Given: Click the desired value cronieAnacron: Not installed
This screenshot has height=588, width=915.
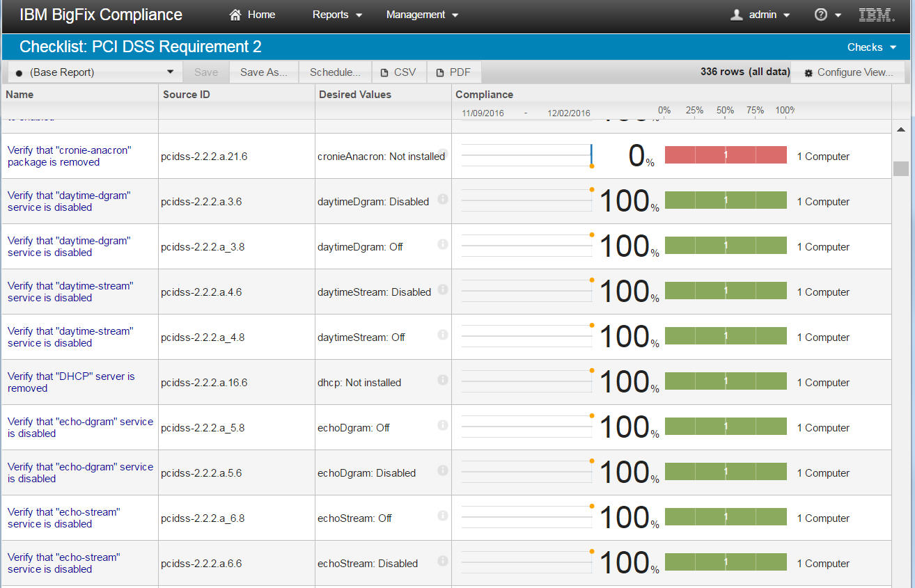Looking at the screenshot, I should [381, 157].
